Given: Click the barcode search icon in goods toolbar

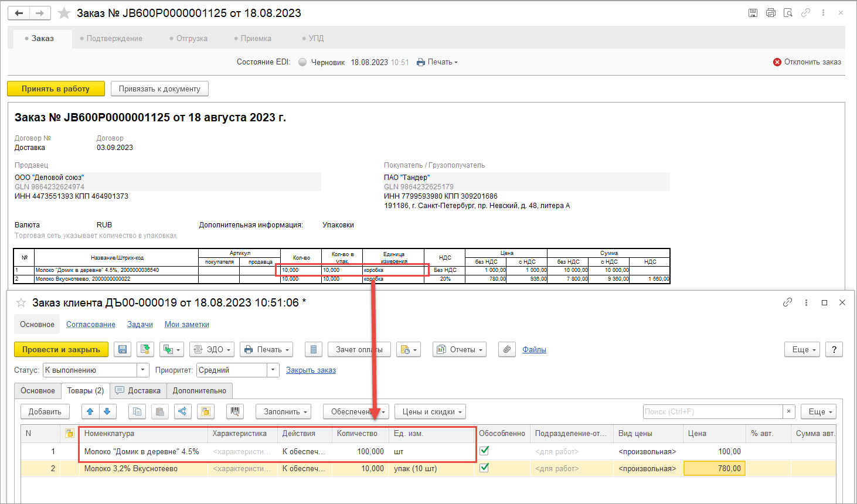Looking at the screenshot, I should 234,411.
